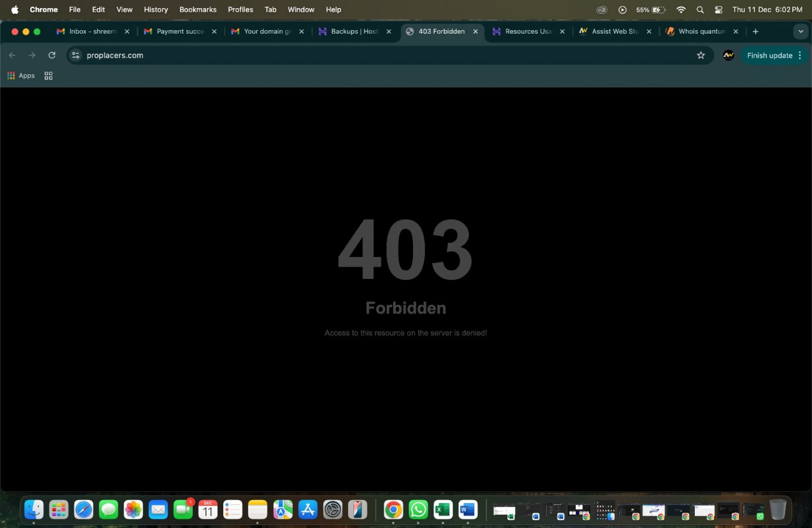Image resolution: width=812 pixels, height=528 pixels.
Task: Switch to the Backups Hostinger tab
Action: coord(354,31)
